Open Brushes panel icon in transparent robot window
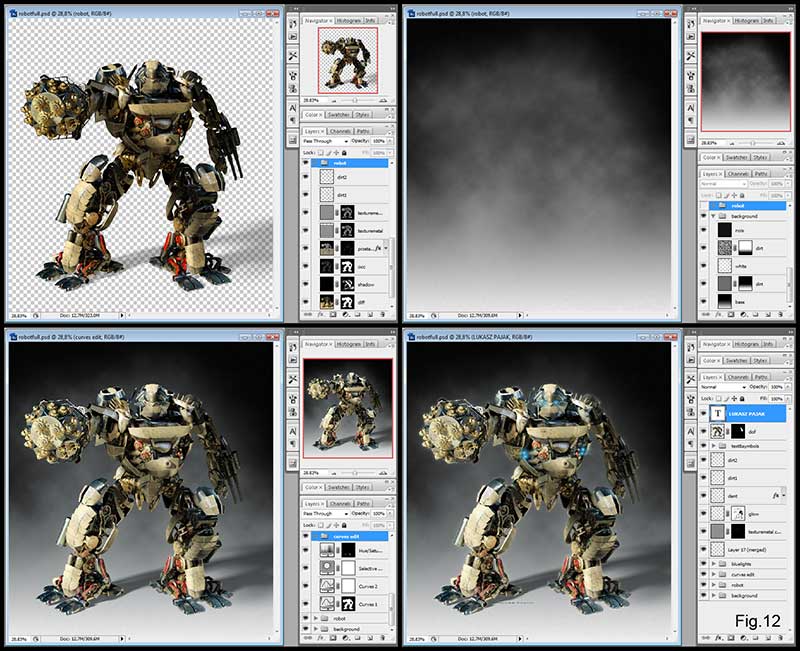Screen dimensions: 800x651 pos(293,76)
